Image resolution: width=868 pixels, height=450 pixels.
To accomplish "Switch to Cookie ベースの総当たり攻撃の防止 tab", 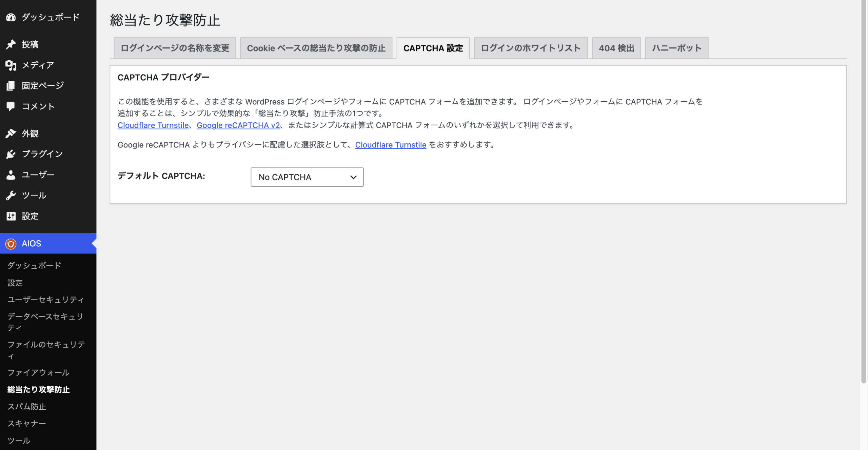I will [316, 48].
